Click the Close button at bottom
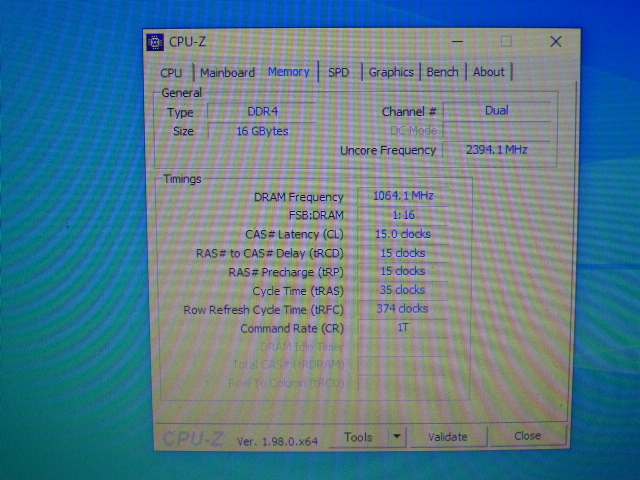The width and height of the screenshot is (640, 480). point(527,436)
